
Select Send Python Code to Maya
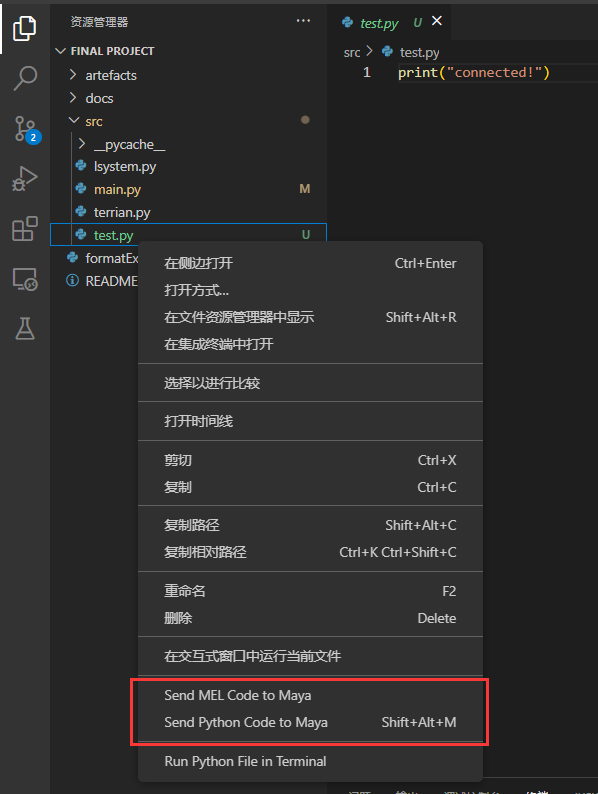[310, 722]
